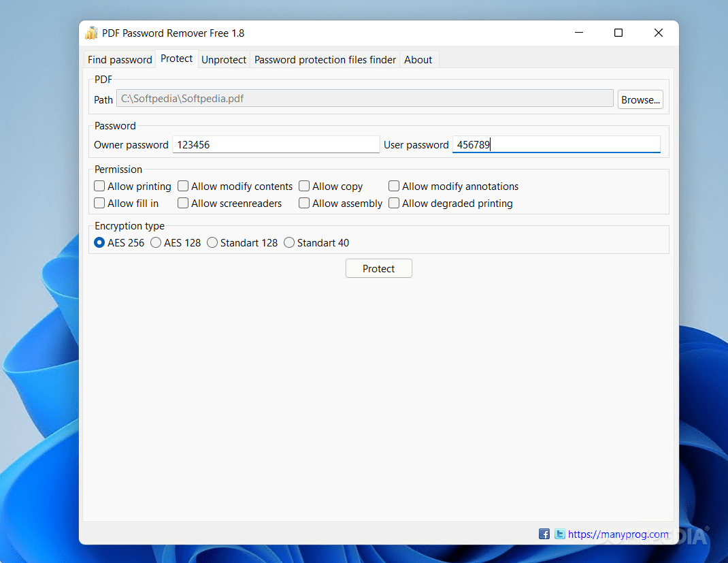Screen dimensions: 728x563
Task: Check the Allow screenreaders option
Action: click(182, 203)
